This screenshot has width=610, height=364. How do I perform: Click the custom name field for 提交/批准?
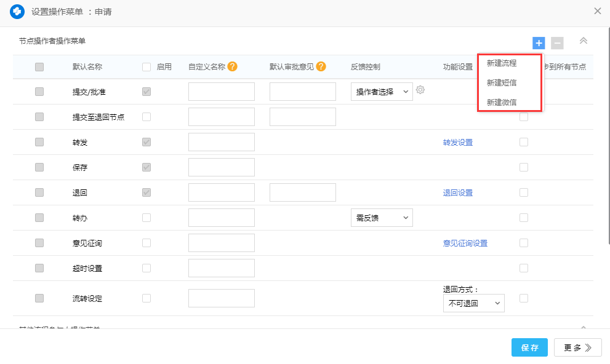(222, 92)
